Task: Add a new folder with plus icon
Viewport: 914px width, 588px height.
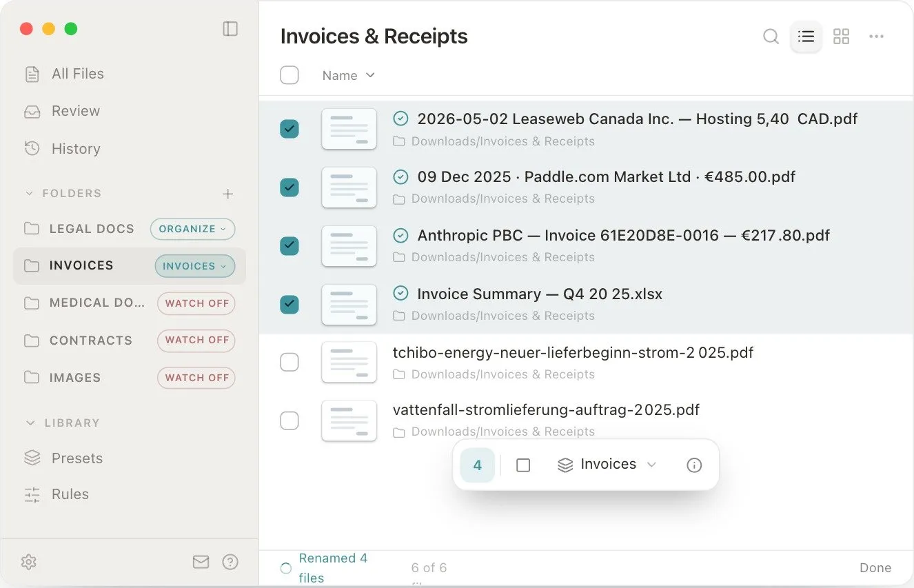Action: [x=227, y=194]
